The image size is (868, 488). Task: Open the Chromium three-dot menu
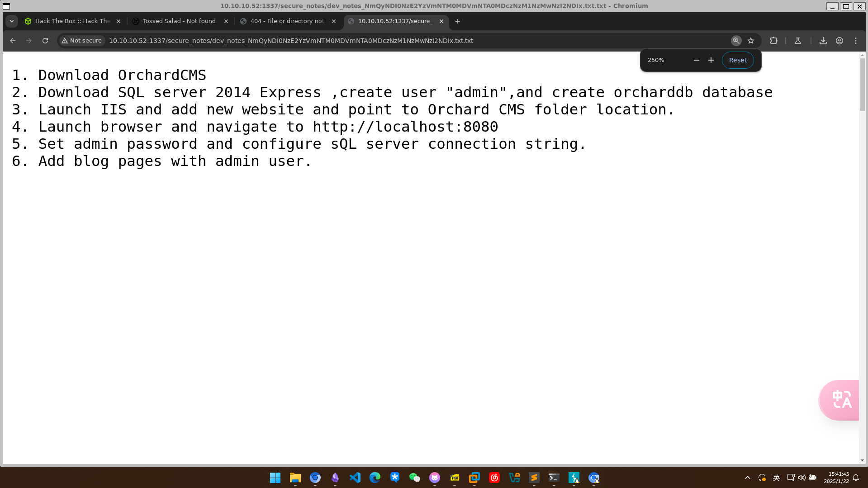click(x=856, y=41)
